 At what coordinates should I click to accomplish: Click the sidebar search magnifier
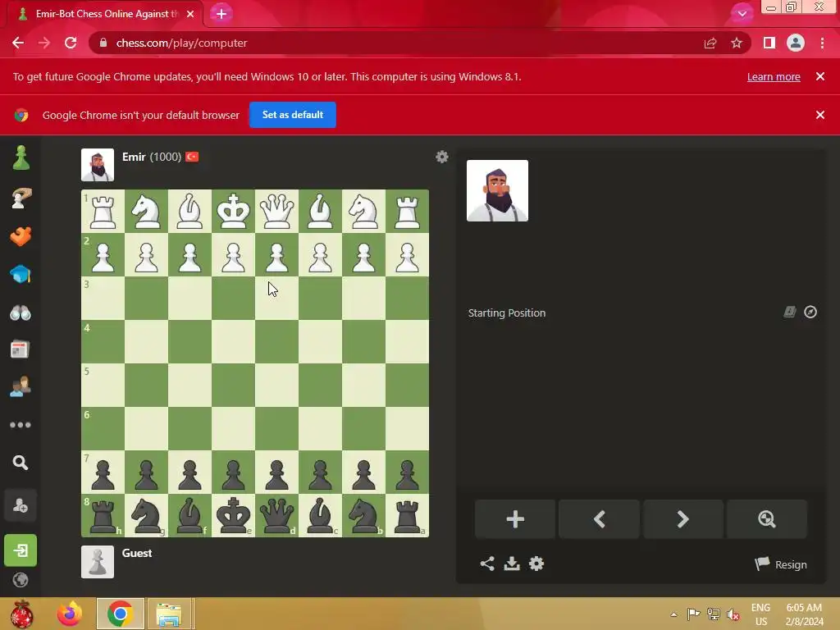pos(21,463)
